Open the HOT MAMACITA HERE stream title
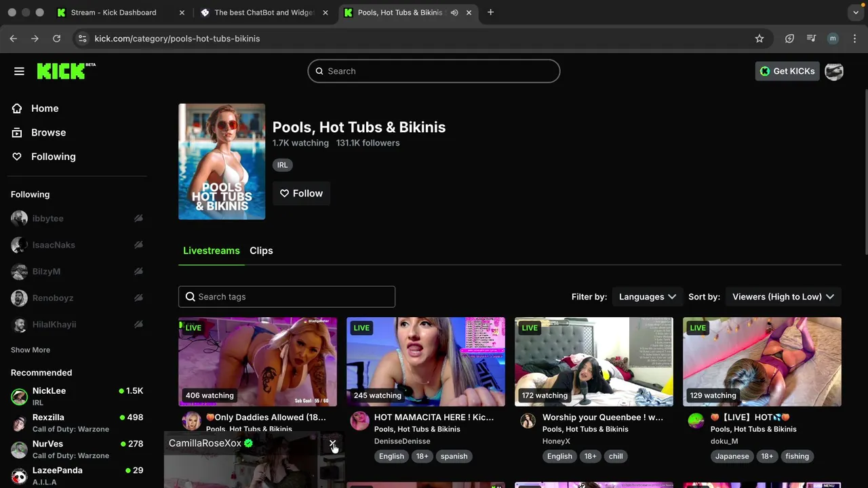 point(434,418)
